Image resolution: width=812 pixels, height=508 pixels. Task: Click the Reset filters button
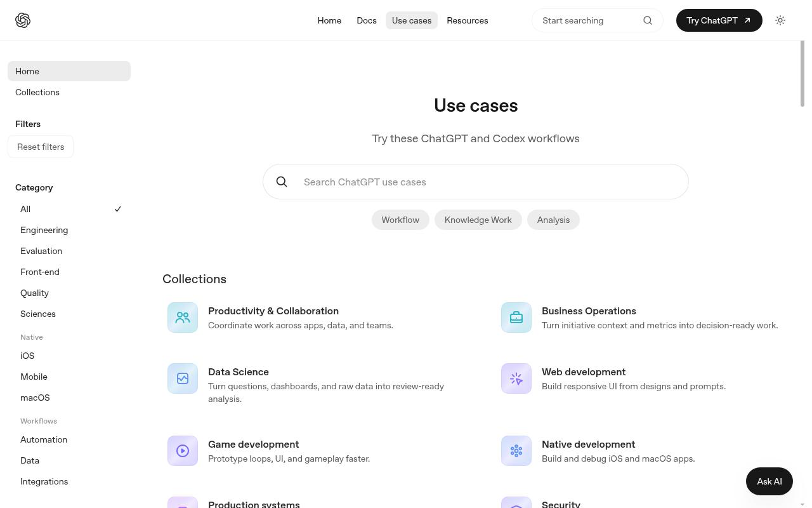(41, 147)
